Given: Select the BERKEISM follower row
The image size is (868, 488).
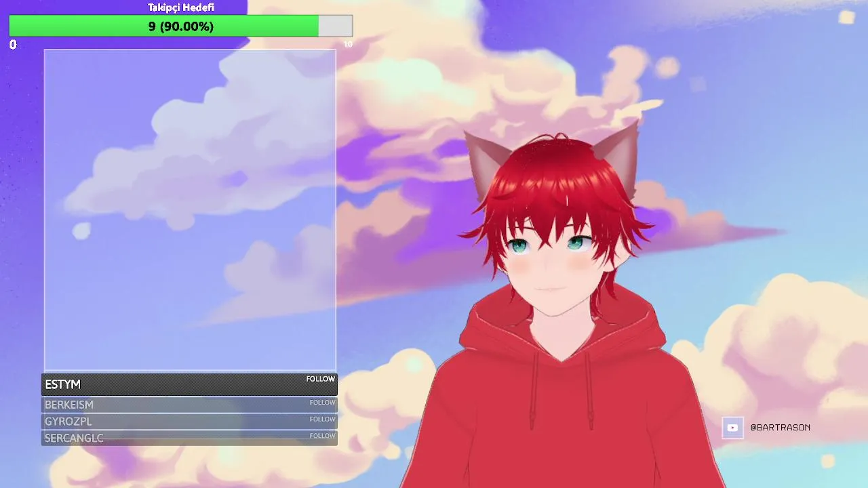Looking at the screenshot, I should pos(189,405).
